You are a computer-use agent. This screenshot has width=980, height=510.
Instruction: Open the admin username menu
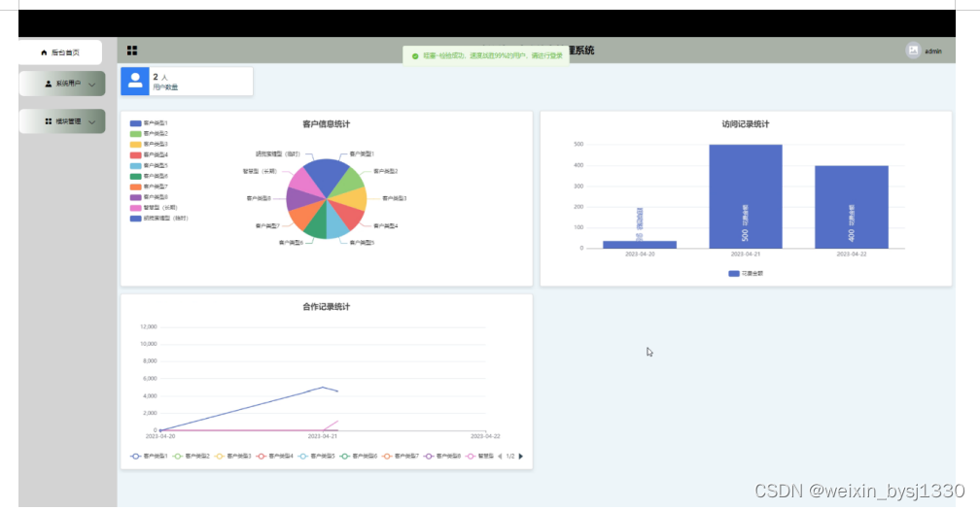(x=933, y=51)
